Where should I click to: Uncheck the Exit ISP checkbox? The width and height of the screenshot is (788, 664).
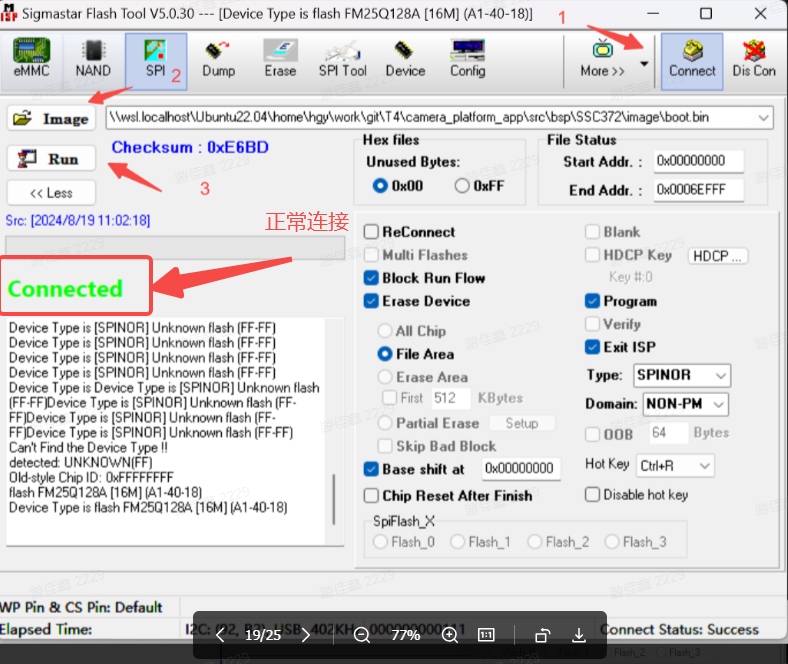click(592, 347)
